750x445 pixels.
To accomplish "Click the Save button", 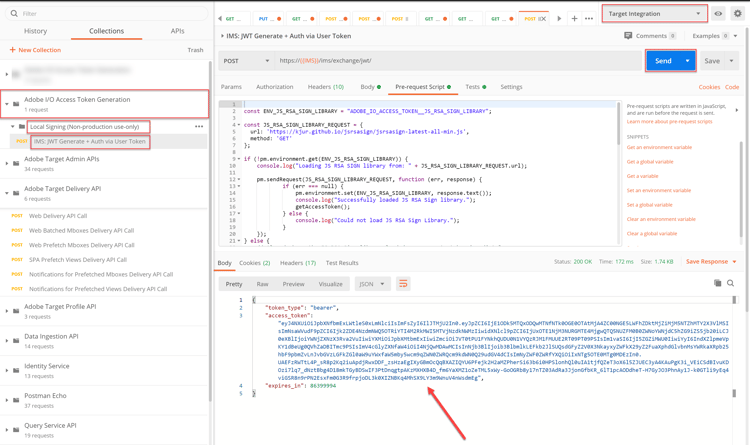I will pyautogui.click(x=712, y=61).
